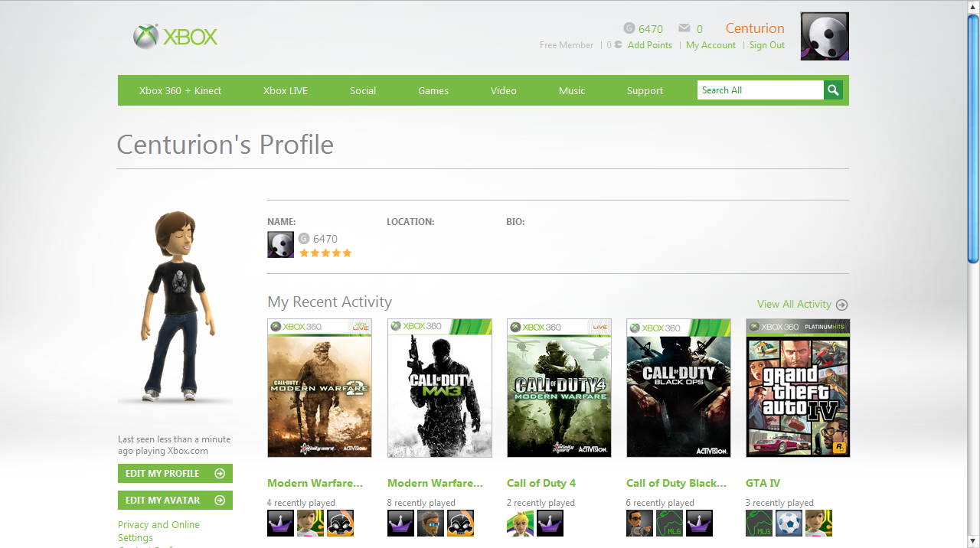The height and width of the screenshot is (548, 980).
Task: Click sunglasses friend avatar under Modern Warfare 3
Action: (x=430, y=524)
